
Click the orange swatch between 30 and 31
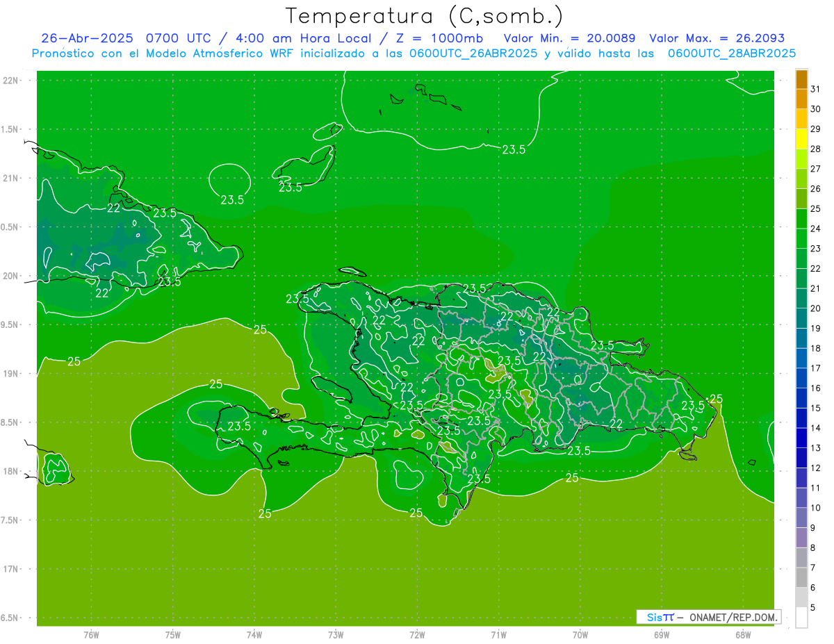pos(801,99)
